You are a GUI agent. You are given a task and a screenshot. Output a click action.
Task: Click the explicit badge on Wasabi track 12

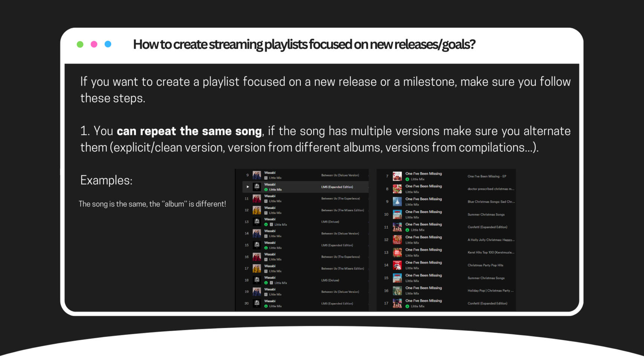click(266, 213)
